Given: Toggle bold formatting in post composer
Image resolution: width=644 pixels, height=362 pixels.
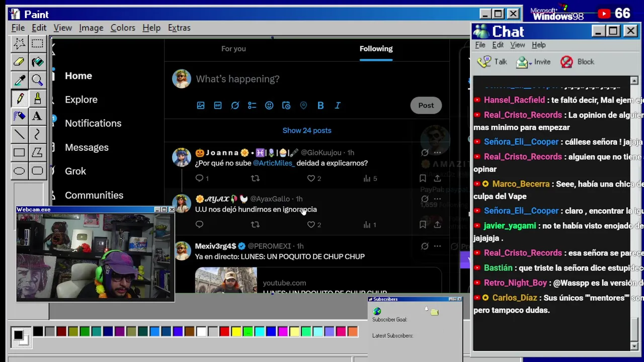Looking at the screenshot, I should coord(320,105).
